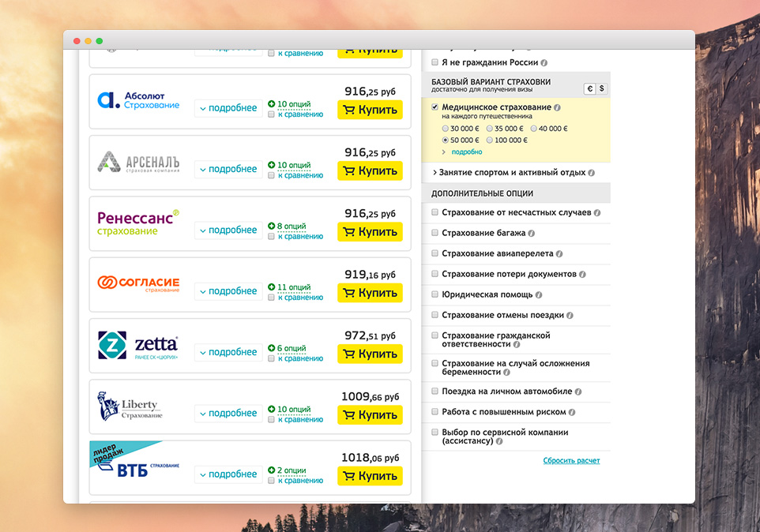Tick Страхование отмены поездки option
This screenshot has width=760, height=532.
[435, 316]
